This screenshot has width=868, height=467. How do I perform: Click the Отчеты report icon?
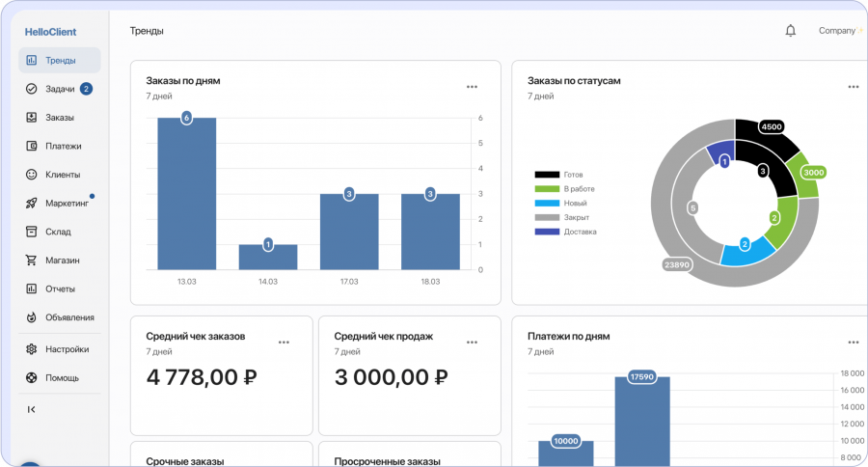click(32, 288)
